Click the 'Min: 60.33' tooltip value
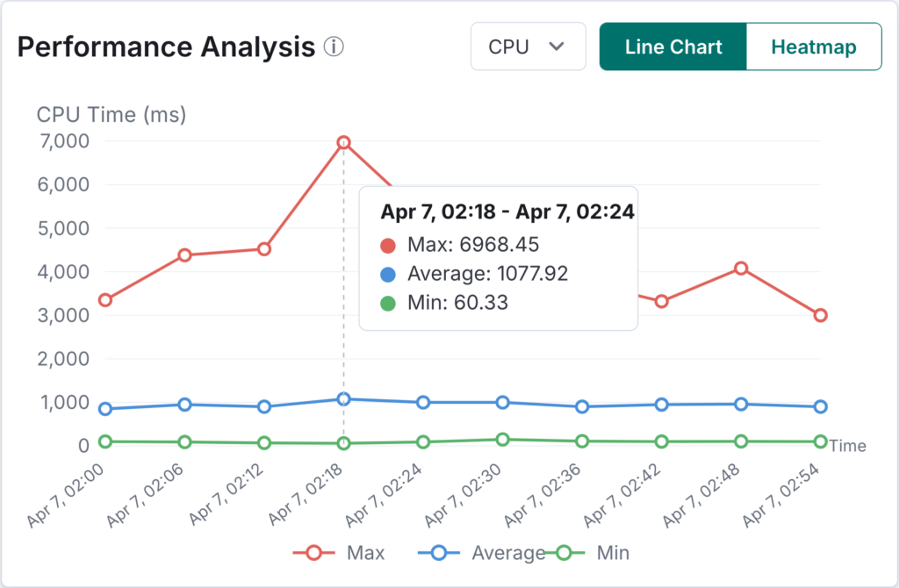 tap(457, 303)
